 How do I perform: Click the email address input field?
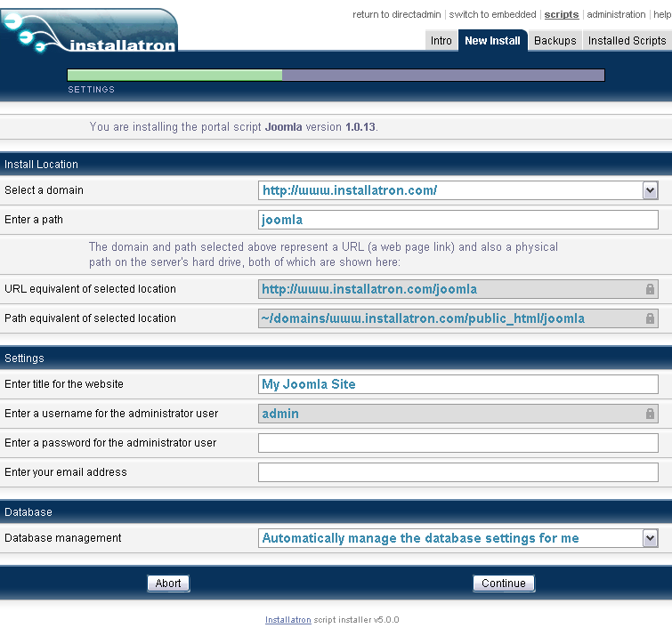click(x=457, y=472)
